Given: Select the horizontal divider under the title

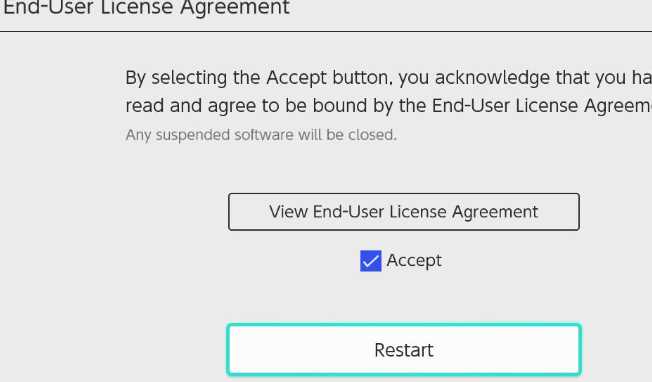Looking at the screenshot, I should click(326, 31).
